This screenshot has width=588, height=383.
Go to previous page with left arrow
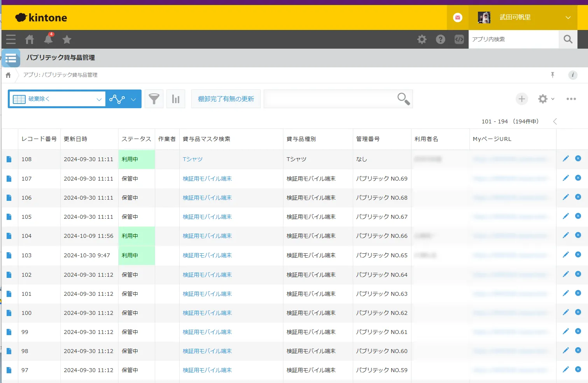[x=555, y=121]
